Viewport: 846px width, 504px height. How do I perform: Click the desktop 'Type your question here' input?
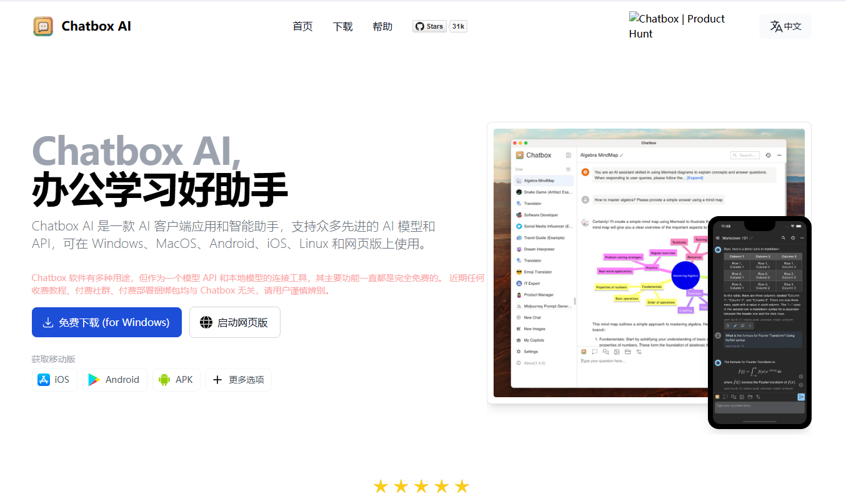(x=644, y=361)
